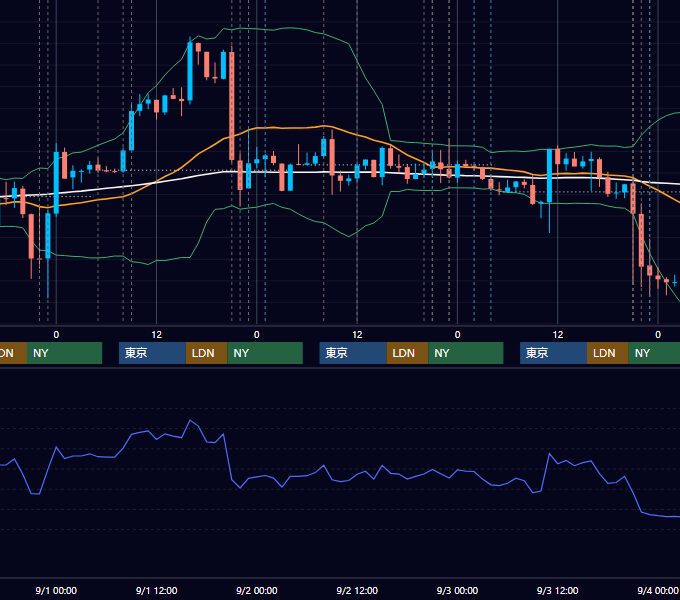Select the NY session block above 9/1 00:00
680x600 pixels.
coord(64,353)
